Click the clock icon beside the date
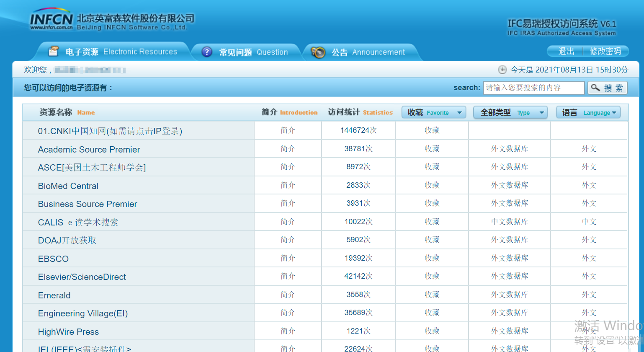 (502, 70)
